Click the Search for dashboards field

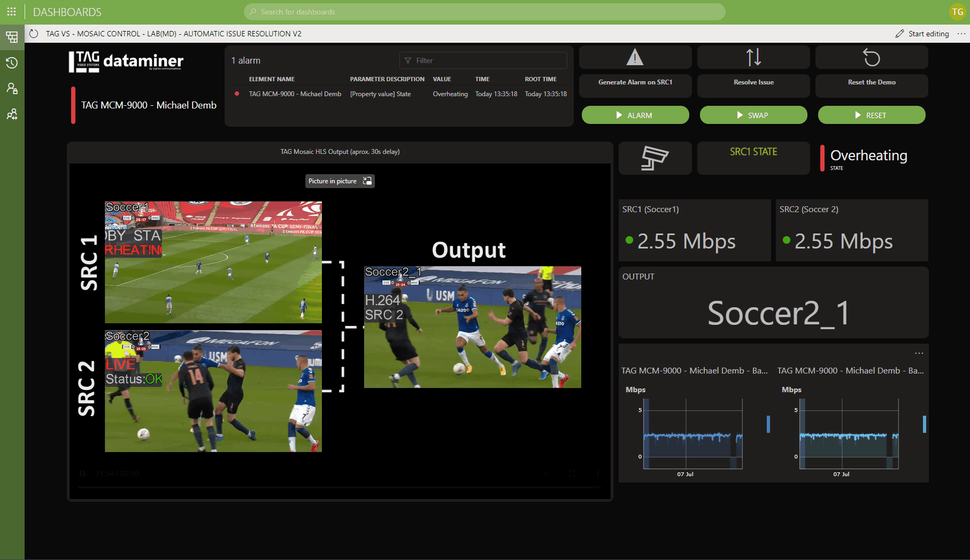484,12
